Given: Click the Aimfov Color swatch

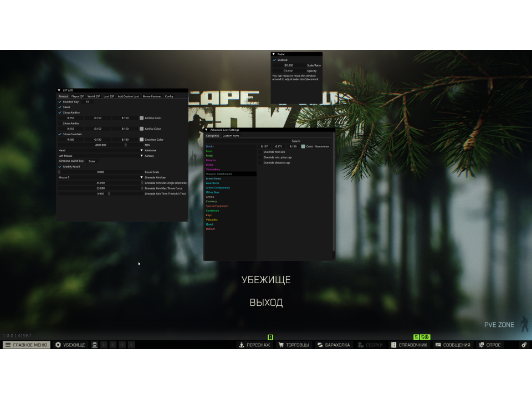Looking at the screenshot, I should click(141, 129).
